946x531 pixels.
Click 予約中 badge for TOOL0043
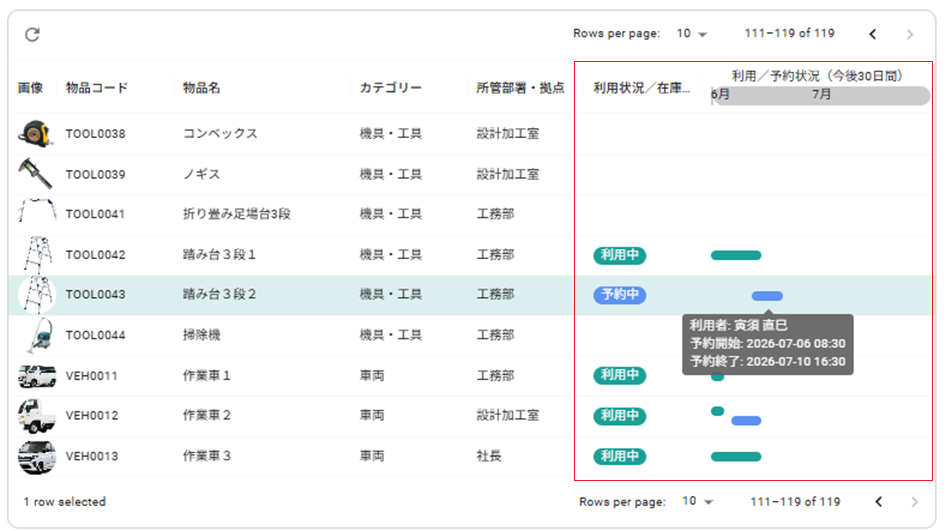(620, 294)
